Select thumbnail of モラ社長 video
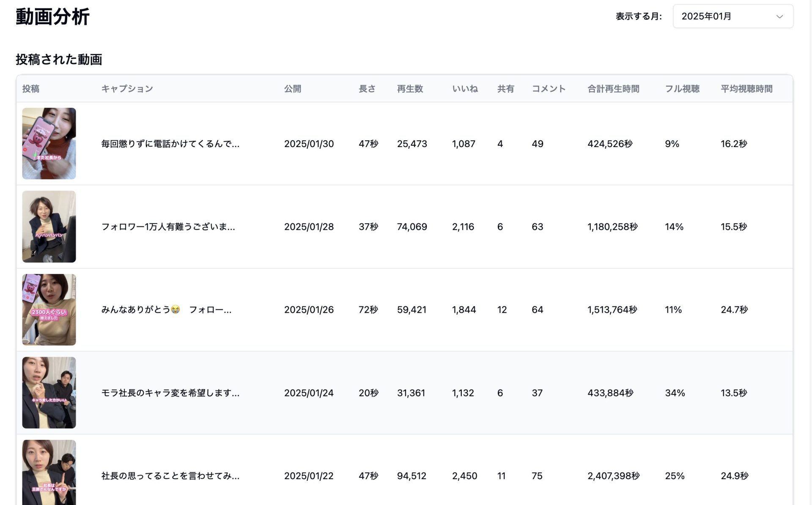The height and width of the screenshot is (505, 812). pos(49,393)
